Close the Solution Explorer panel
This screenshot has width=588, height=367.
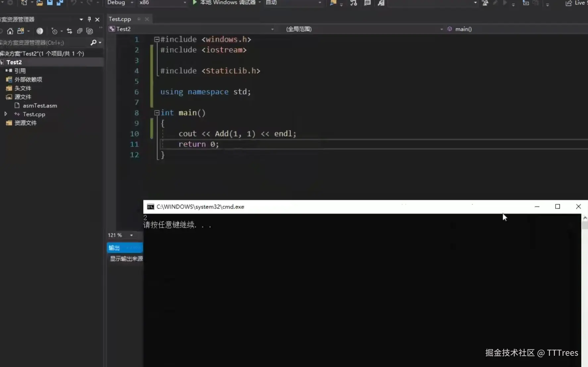[97, 20]
